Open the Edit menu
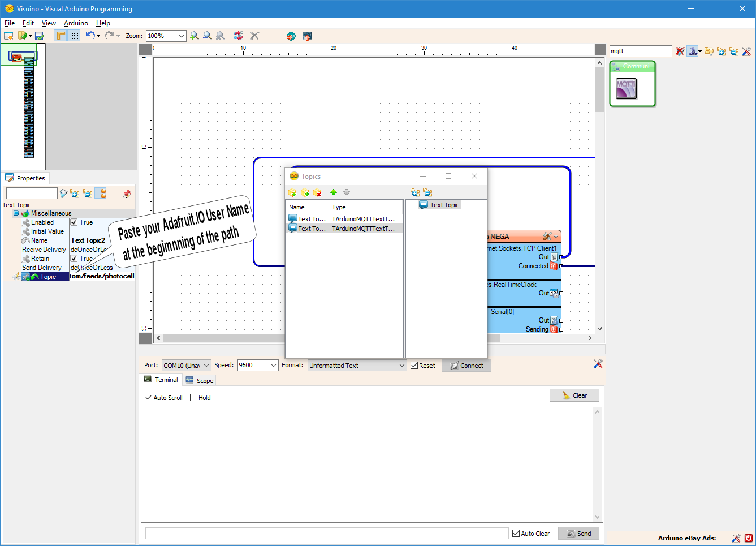This screenshot has height=546, width=756. pos(28,23)
